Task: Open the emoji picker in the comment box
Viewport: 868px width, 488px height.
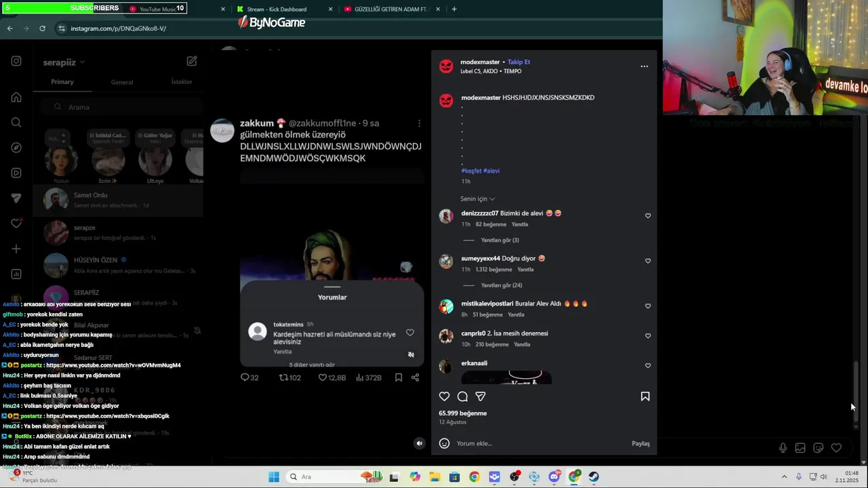Action: click(x=444, y=443)
